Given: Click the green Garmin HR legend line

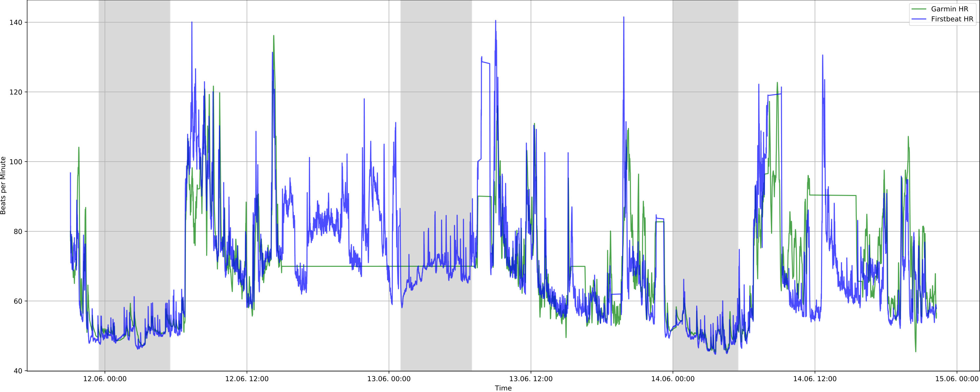Looking at the screenshot, I should (919, 9).
